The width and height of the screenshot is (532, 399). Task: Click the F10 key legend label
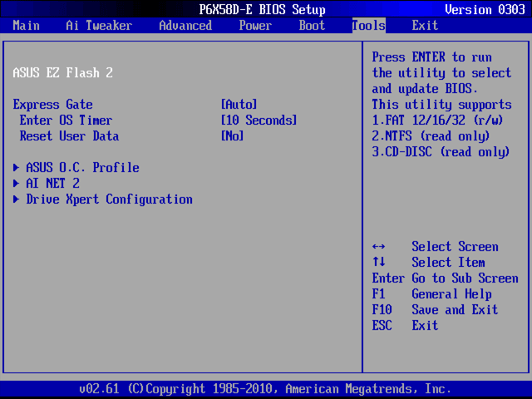coord(382,310)
